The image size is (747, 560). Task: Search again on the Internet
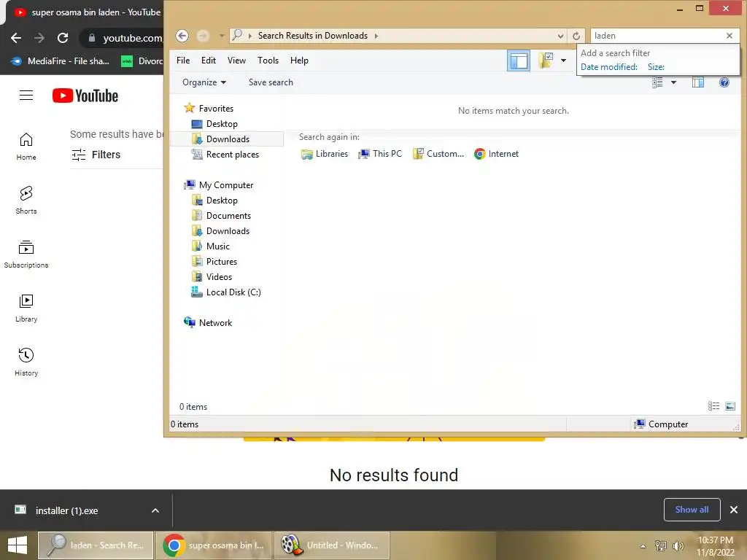click(x=496, y=154)
